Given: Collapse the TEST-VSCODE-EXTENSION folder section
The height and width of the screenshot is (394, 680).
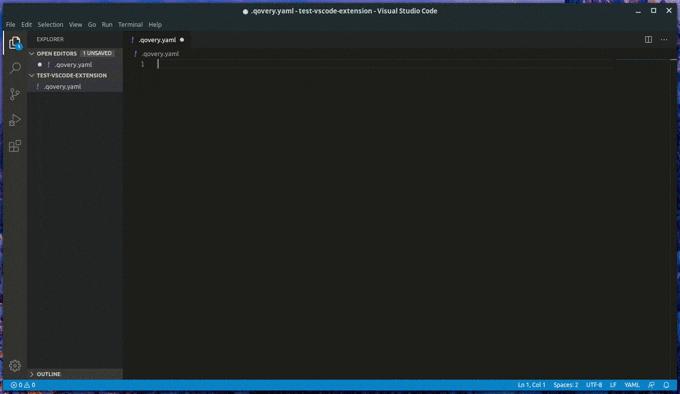Looking at the screenshot, I should pos(32,75).
